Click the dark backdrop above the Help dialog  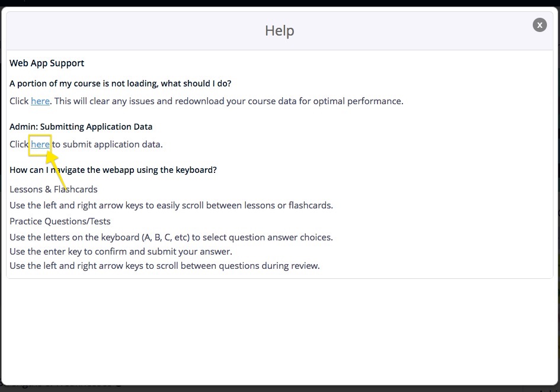click(x=280, y=4)
